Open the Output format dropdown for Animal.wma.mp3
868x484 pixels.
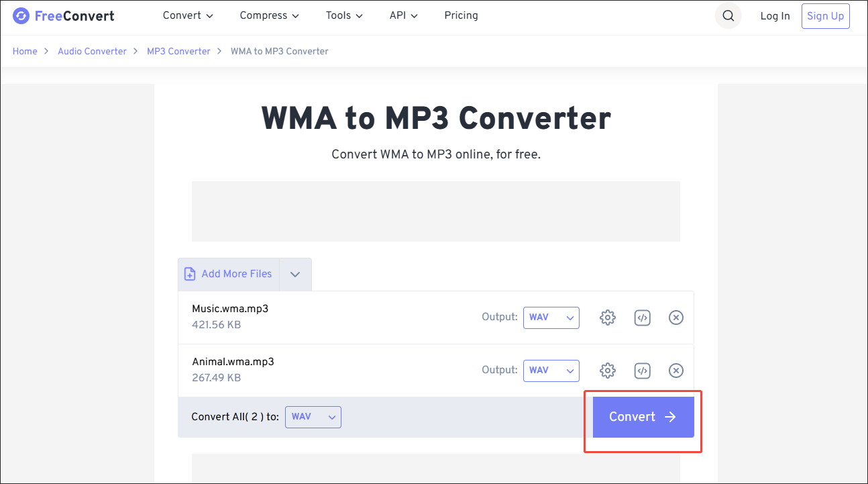point(551,370)
